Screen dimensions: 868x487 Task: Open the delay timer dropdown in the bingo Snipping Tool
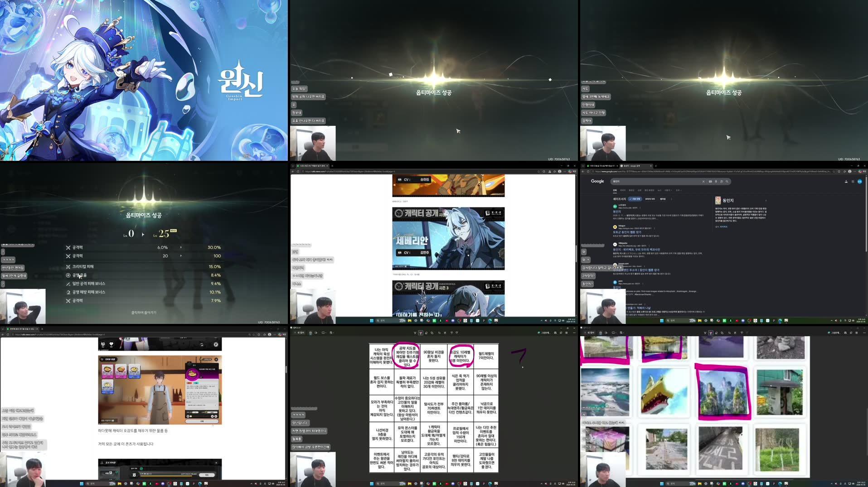(x=332, y=333)
